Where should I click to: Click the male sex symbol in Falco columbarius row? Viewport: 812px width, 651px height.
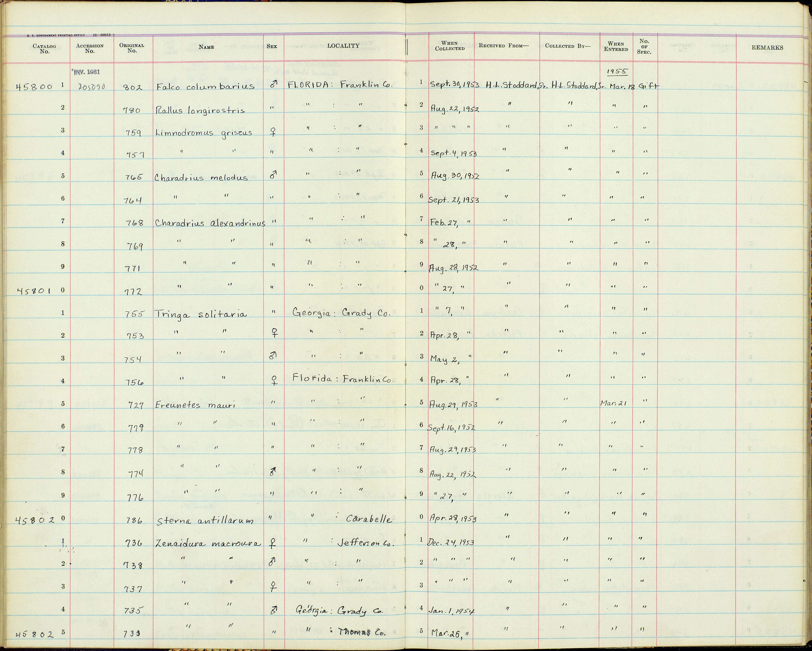click(274, 85)
